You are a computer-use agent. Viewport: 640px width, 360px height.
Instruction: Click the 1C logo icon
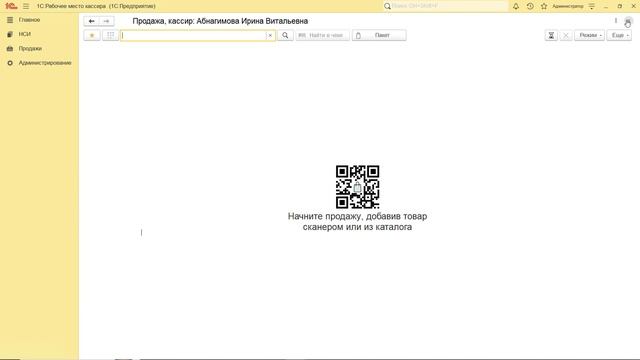tap(11, 6)
